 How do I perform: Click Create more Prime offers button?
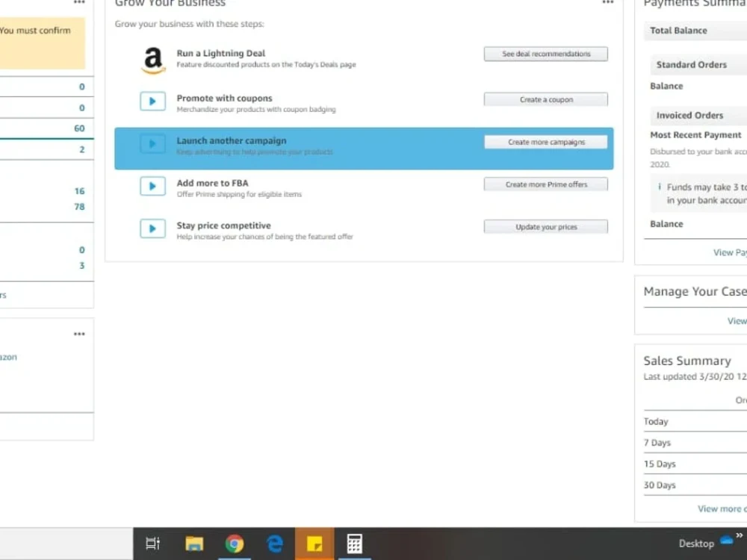pyautogui.click(x=546, y=184)
